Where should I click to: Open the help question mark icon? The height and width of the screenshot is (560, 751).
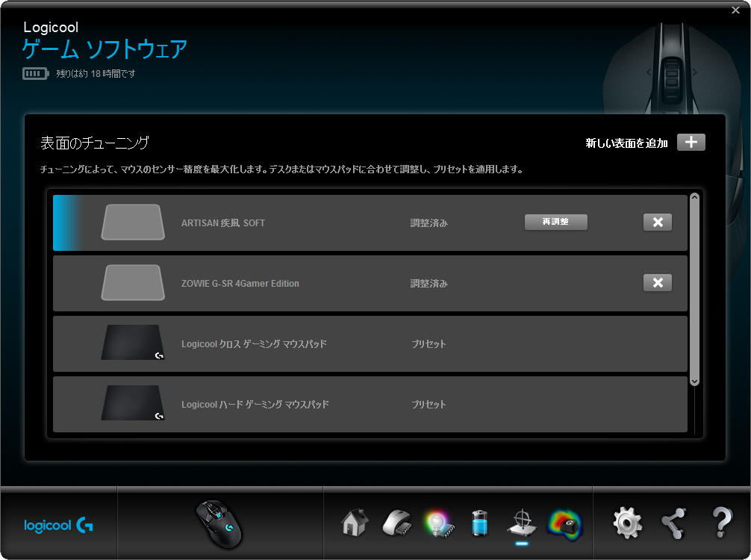tap(721, 523)
